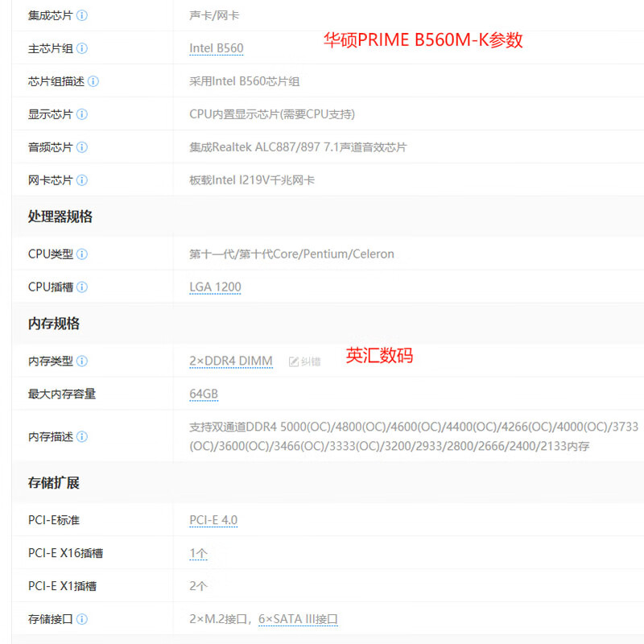Click the 处理器规格 section header

click(60, 217)
